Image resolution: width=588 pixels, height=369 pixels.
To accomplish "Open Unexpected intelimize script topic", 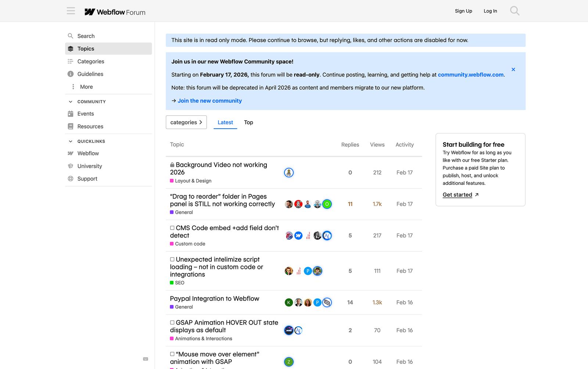I will [216, 267].
